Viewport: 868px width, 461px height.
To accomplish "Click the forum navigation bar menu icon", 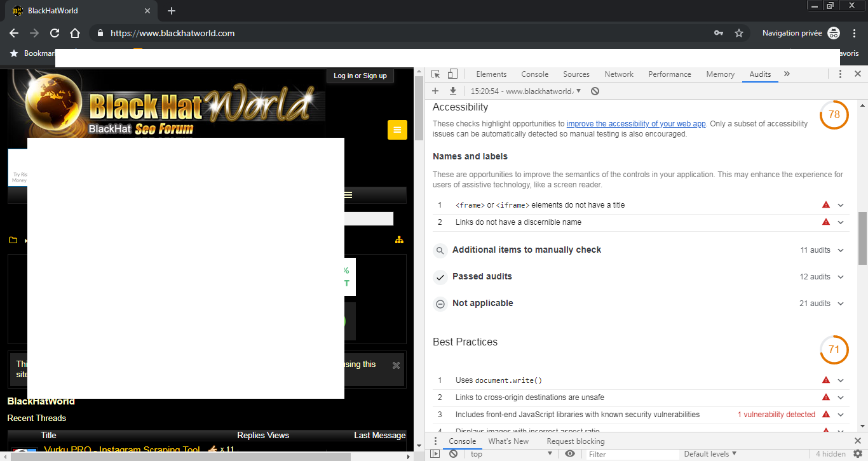I will tap(348, 195).
